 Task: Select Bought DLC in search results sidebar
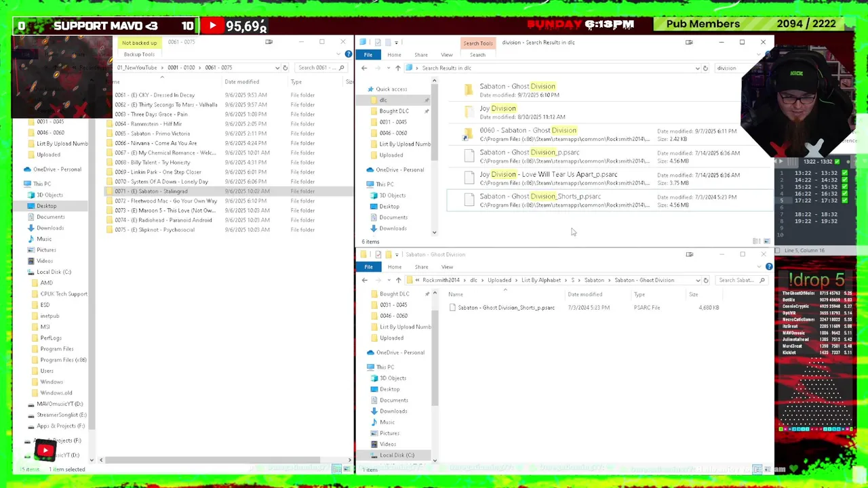coord(394,111)
